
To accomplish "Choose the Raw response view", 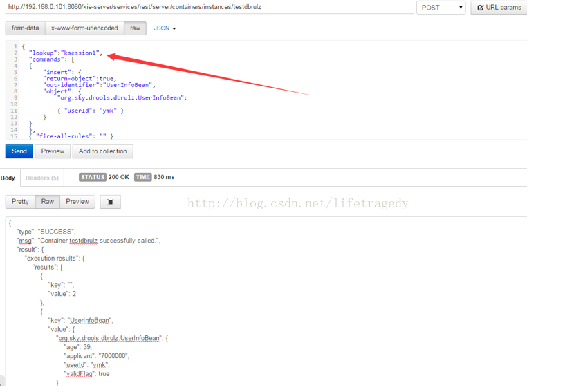I will 48,202.
